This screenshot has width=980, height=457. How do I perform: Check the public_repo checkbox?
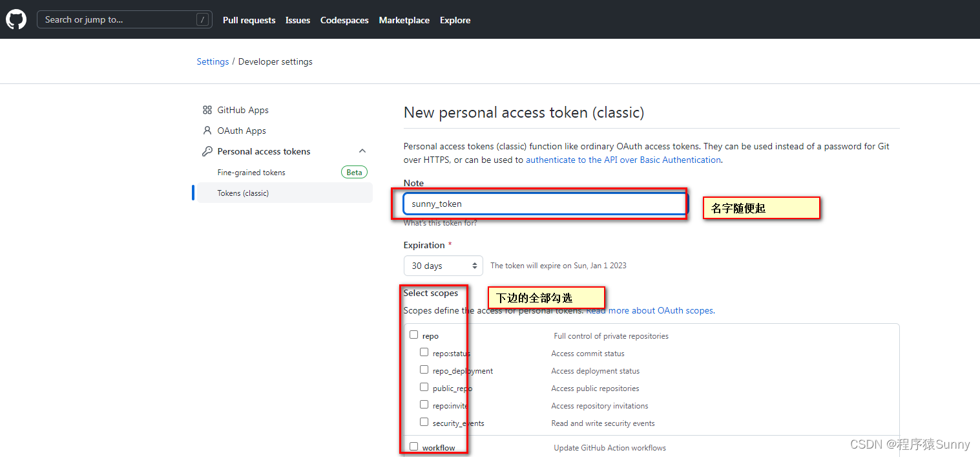pos(424,387)
